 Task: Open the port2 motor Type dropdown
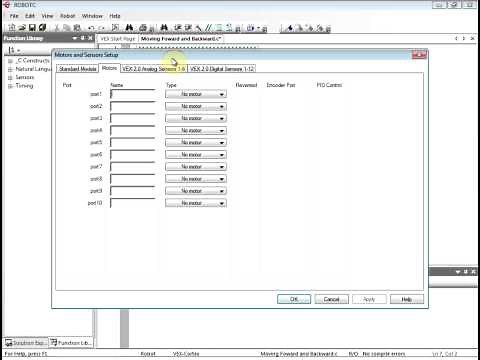pos(196,106)
